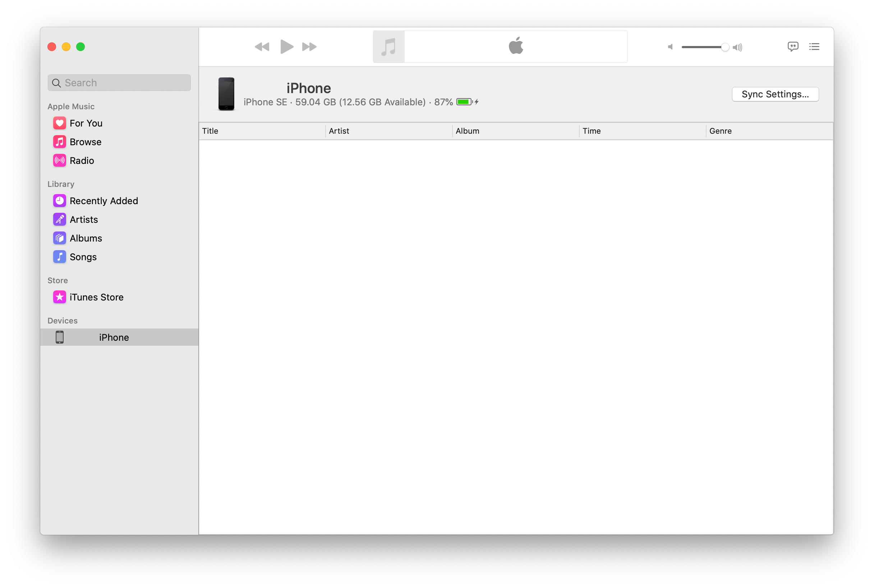This screenshot has width=874, height=588.
Task: Click the green battery charge indicator
Action: coord(464,102)
